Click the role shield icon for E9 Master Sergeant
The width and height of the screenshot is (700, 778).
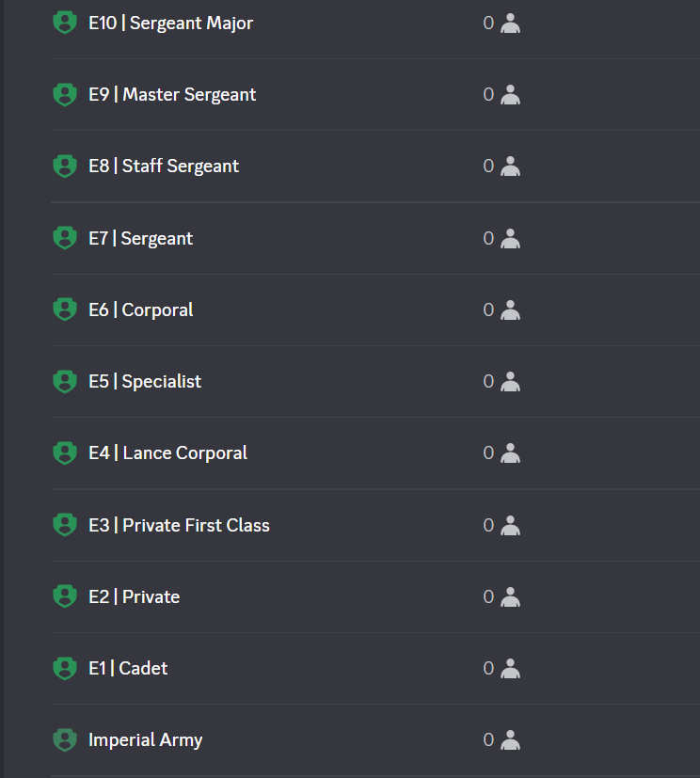(x=64, y=94)
